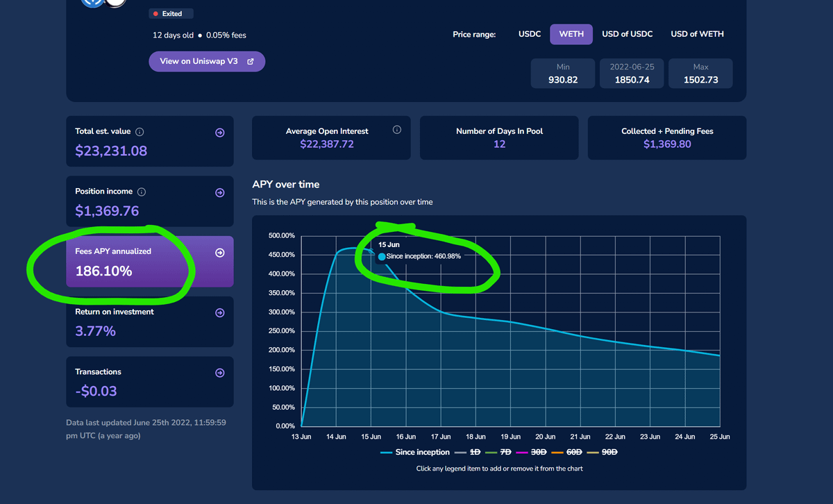This screenshot has height=504, width=833.
Task: Click arrow icon on Position income card
Action: pos(219,193)
